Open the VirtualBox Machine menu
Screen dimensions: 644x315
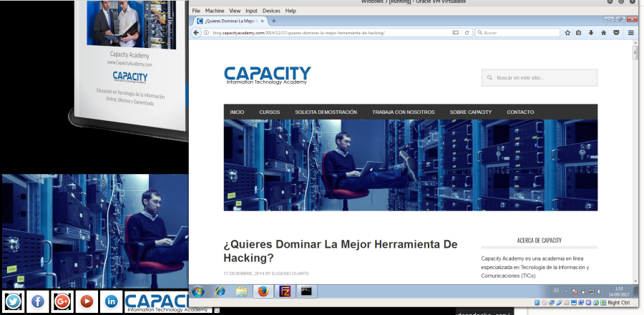click(x=214, y=11)
